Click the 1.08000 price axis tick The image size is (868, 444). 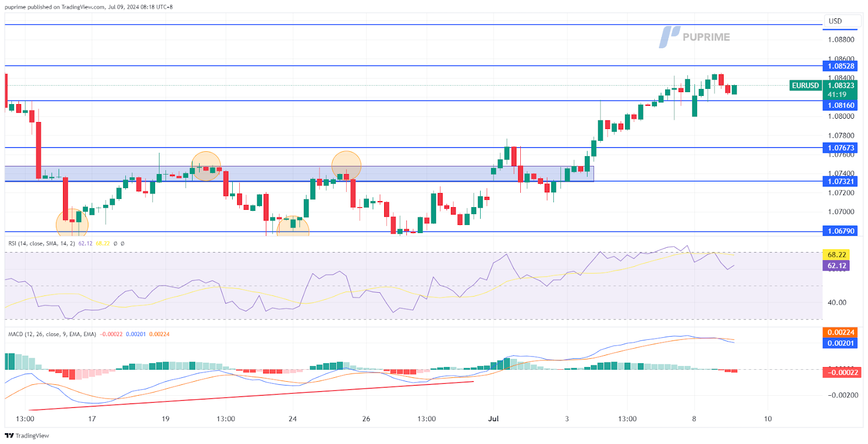(841, 116)
